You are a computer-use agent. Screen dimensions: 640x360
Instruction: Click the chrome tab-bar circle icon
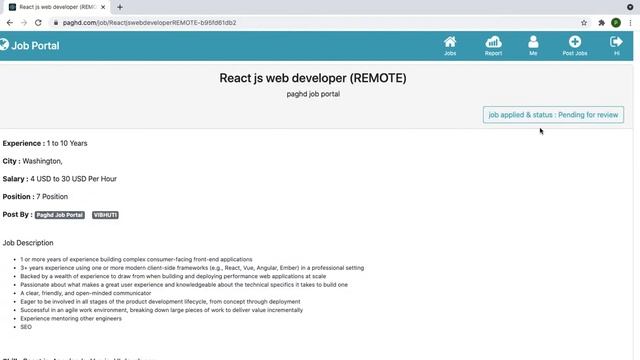[630, 7]
